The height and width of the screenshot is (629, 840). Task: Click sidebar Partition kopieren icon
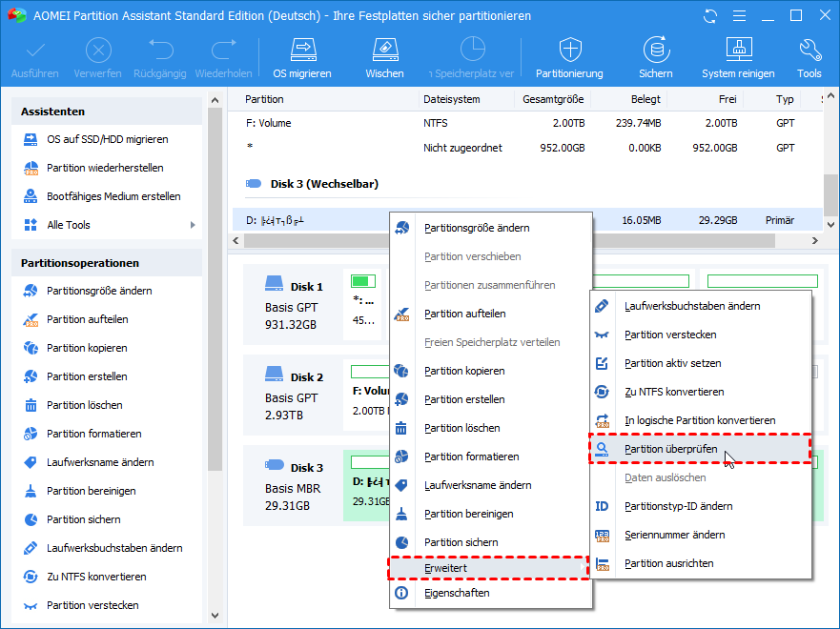click(31, 348)
